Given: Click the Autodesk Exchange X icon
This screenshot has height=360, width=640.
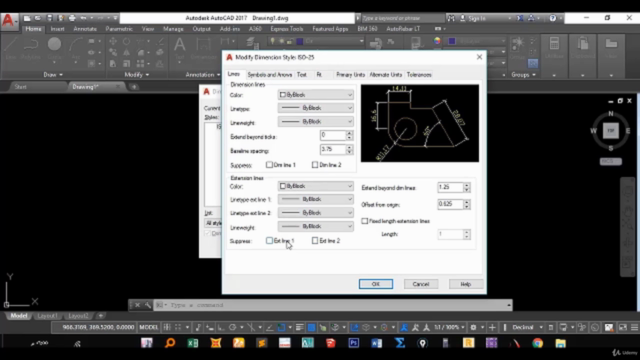Looking at the screenshot, I should [520, 18].
